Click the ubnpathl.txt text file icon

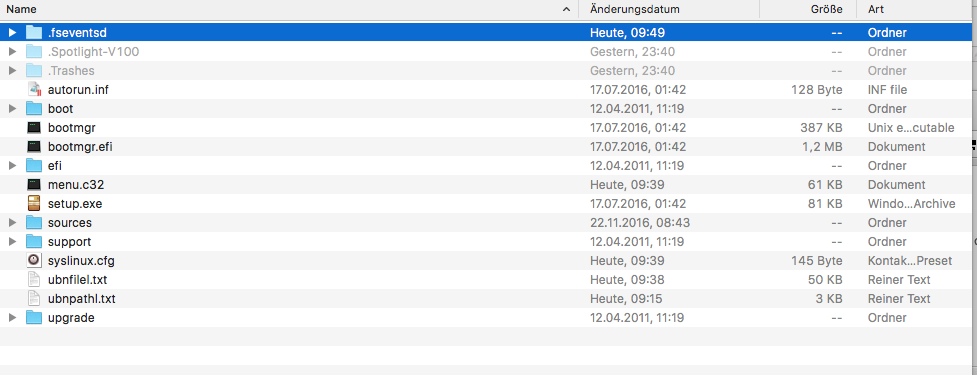[34, 298]
